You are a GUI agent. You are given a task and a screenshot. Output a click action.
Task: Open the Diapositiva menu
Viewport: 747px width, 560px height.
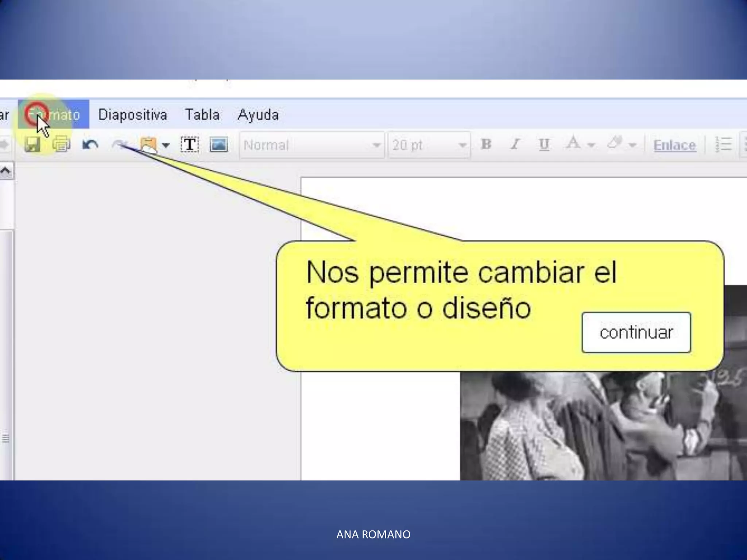132,115
